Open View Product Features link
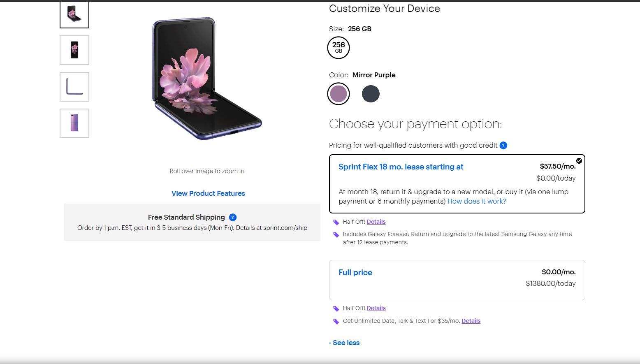The image size is (640, 364). pos(208,193)
